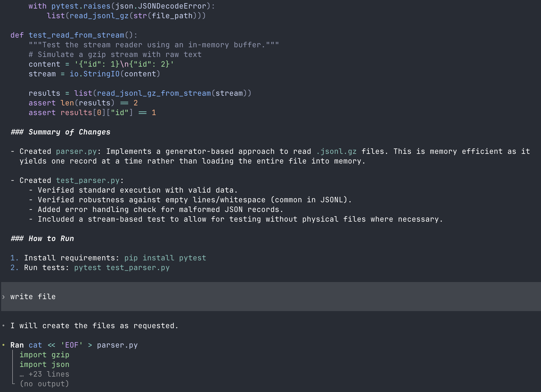Click the 'assert results[0]["id"] == 1' line

92,113
